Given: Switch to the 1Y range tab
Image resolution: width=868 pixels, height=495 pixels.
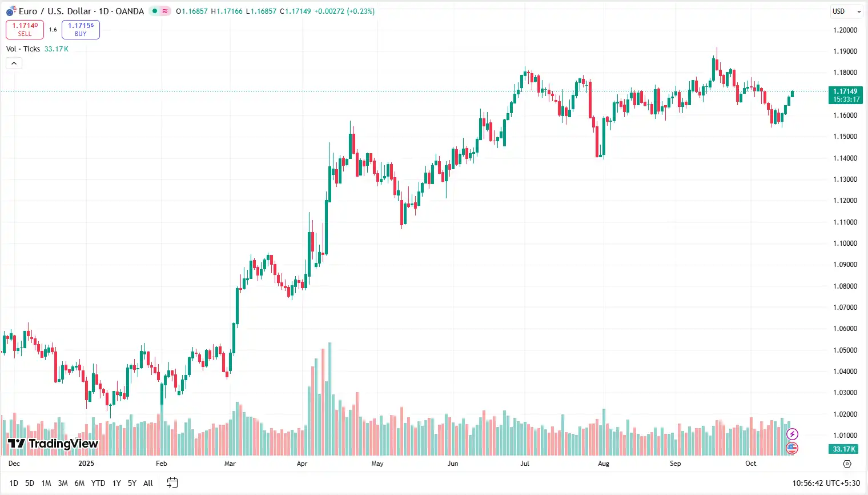Looking at the screenshot, I should [116, 483].
